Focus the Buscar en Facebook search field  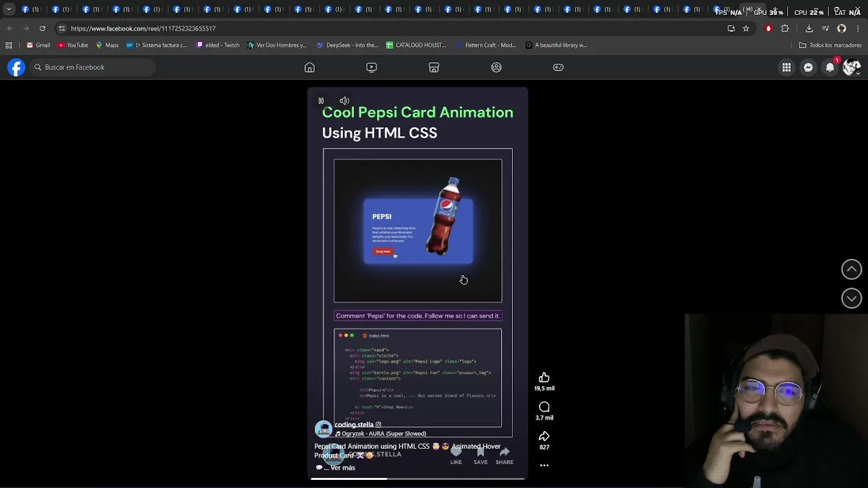94,67
